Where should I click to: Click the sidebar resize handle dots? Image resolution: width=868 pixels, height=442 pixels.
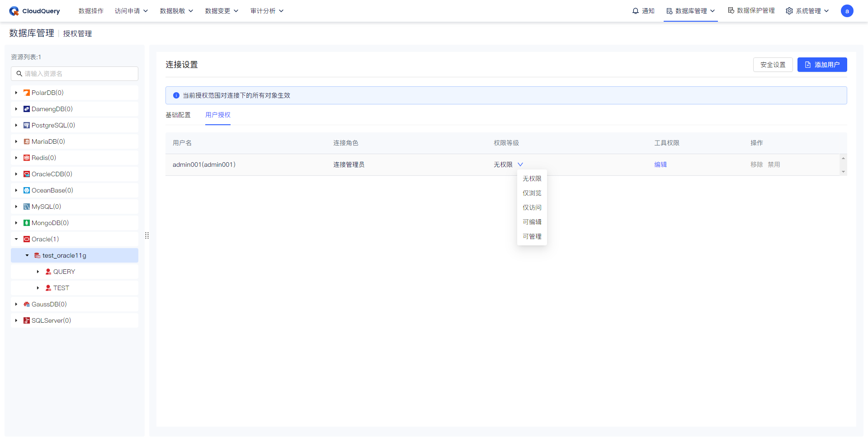coord(147,235)
